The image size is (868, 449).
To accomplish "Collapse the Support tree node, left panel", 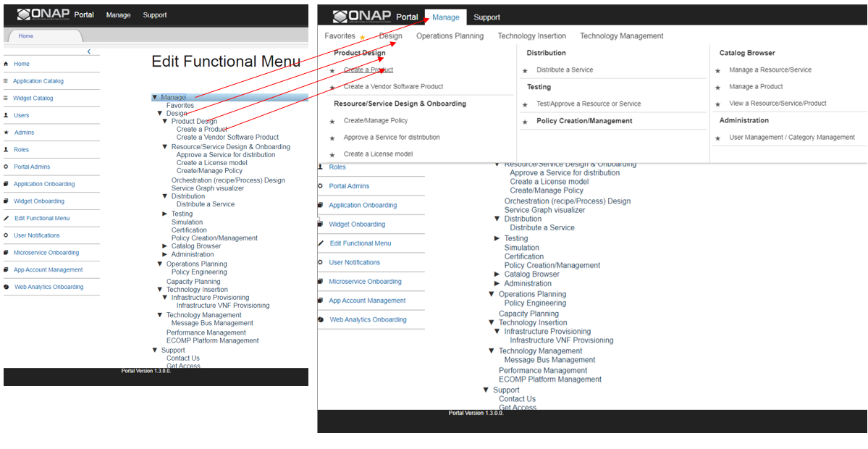I will pyautogui.click(x=155, y=351).
